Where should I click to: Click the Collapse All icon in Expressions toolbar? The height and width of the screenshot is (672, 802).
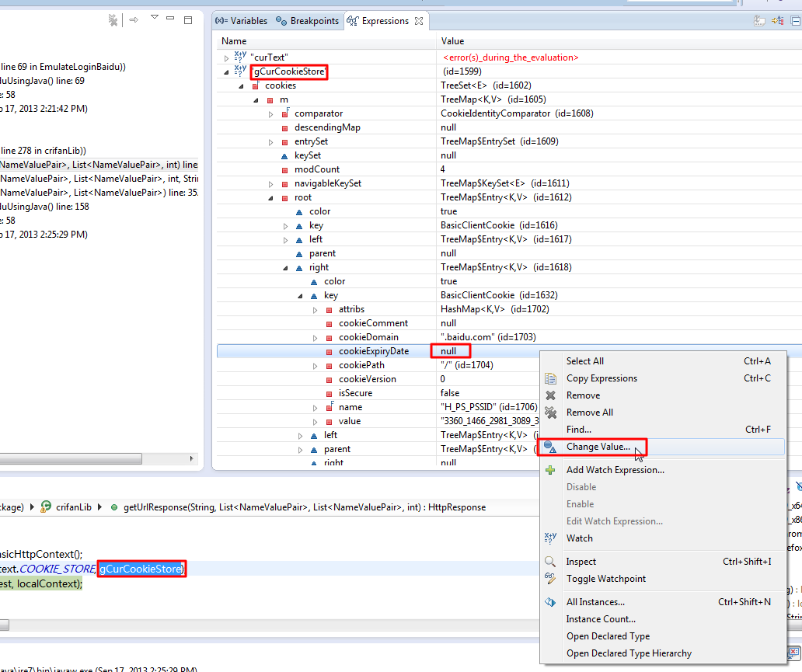[x=796, y=21]
